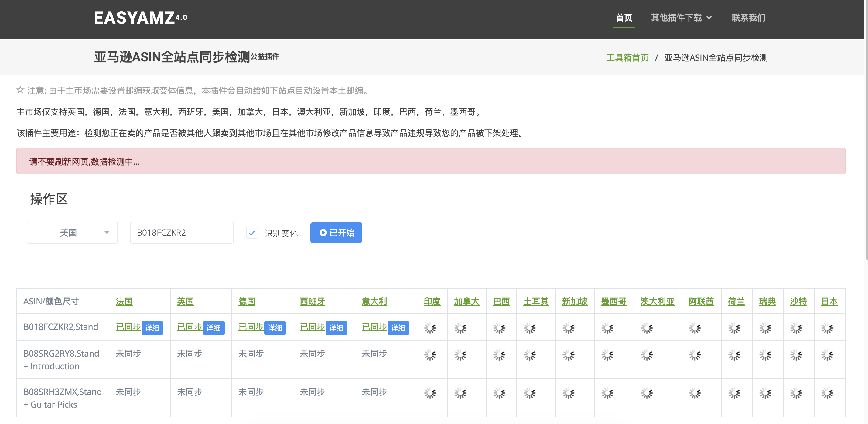
Task: Open the 美国 marketplace dropdown
Action: tap(72, 233)
